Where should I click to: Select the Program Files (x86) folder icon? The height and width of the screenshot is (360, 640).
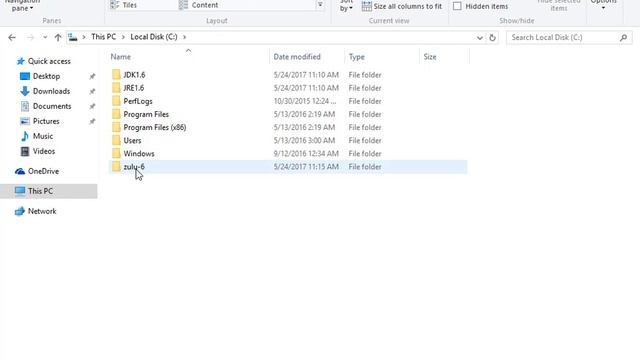pyautogui.click(x=116, y=127)
